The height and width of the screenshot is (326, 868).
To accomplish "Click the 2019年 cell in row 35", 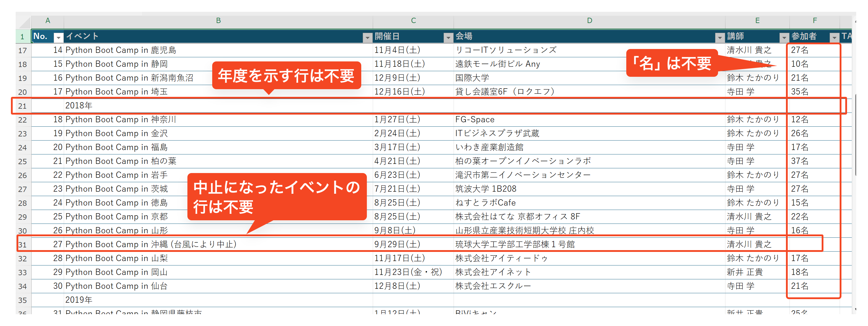I will point(79,300).
